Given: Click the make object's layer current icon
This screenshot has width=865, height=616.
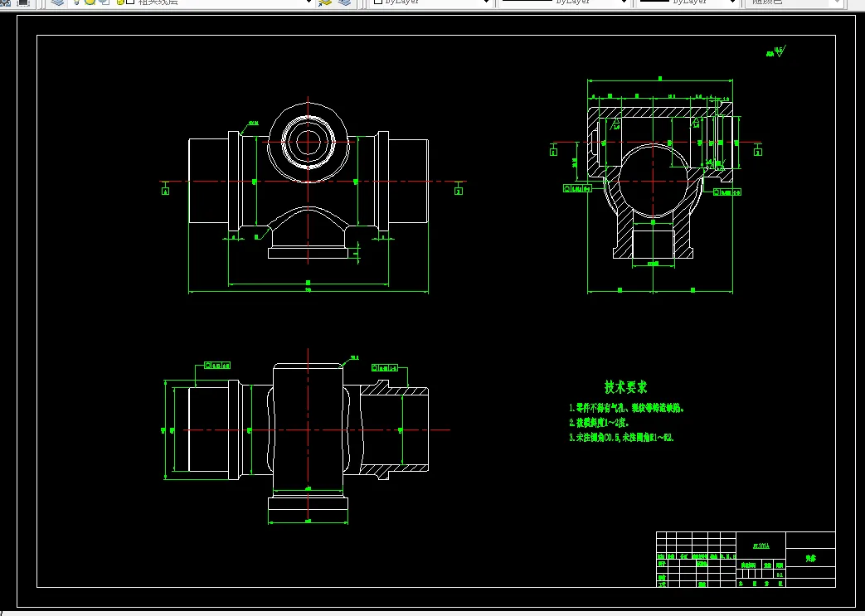Looking at the screenshot, I should coord(325,2).
